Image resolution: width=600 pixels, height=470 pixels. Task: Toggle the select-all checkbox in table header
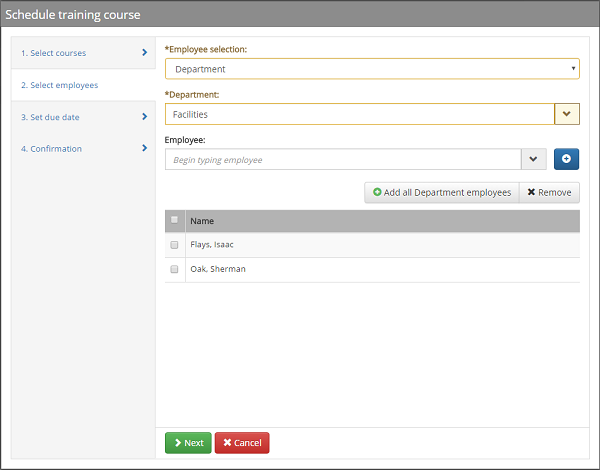pyautogui.click(x=174, y=221)
